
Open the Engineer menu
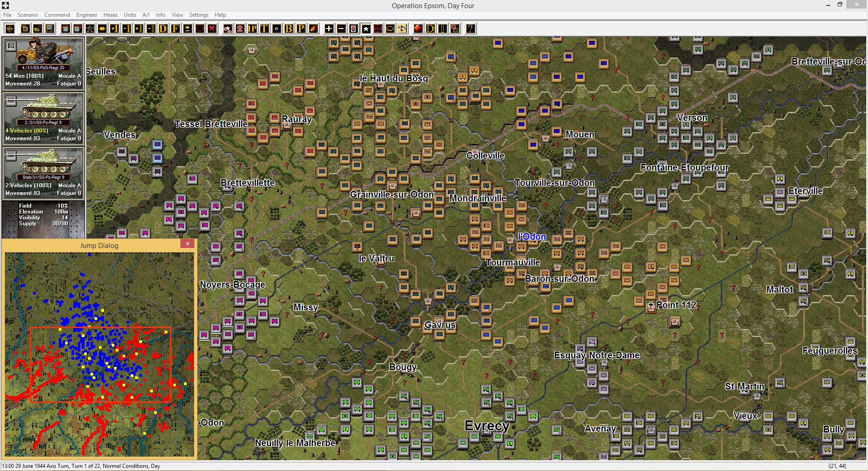87,15
